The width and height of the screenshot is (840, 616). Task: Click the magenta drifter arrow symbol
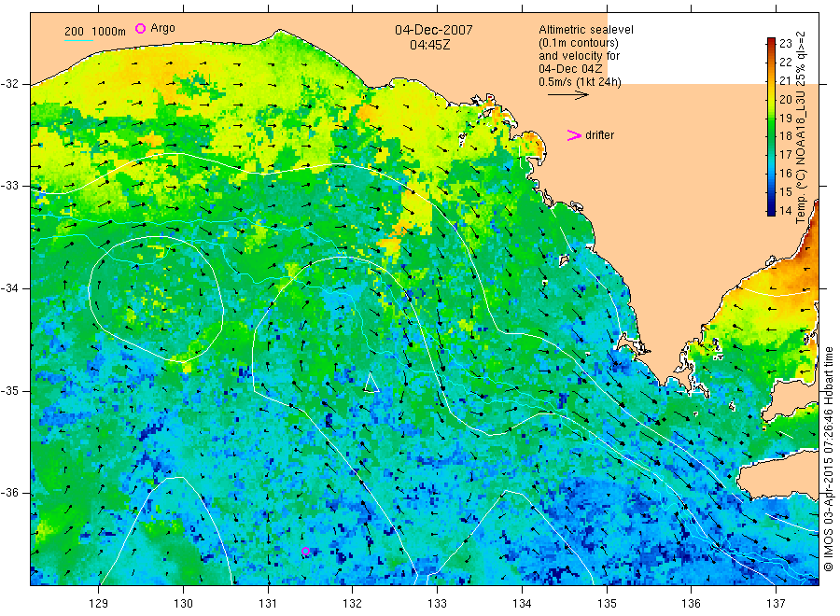[x=574, y=135]
